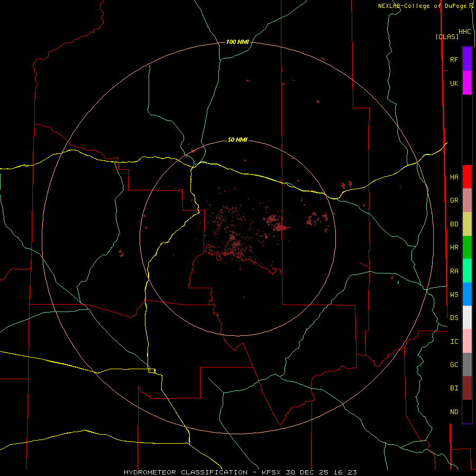Click the "GR" legend label
Image resolution: width=476 pixels, height=476 pixels.
pyautogui.click(x=454, y=200)
